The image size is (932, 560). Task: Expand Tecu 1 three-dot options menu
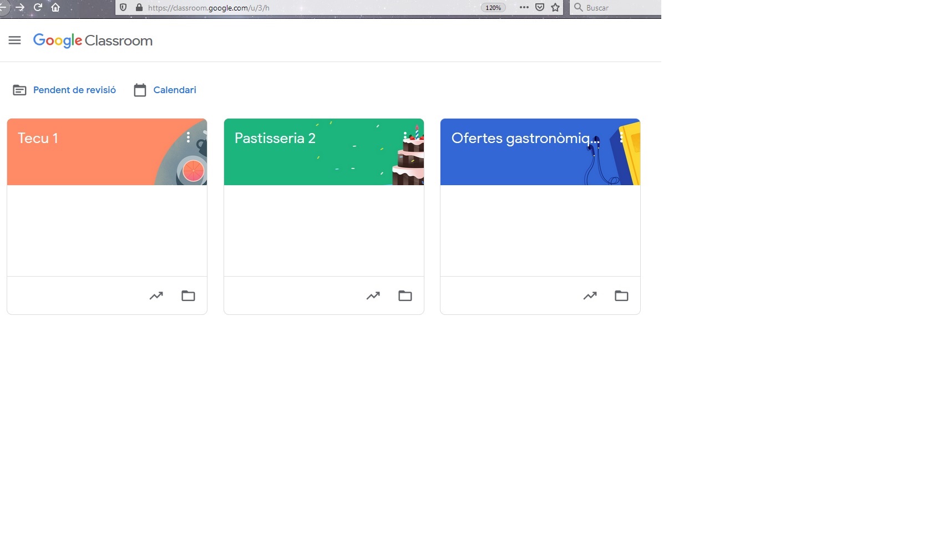point(189,137)
